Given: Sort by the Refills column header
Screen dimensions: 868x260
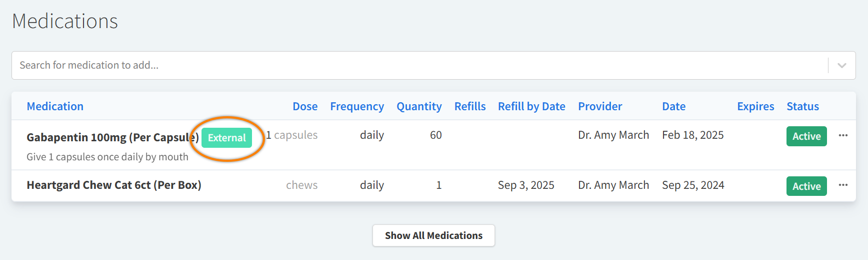Looking at the screenshot, I should pos(470,106).
